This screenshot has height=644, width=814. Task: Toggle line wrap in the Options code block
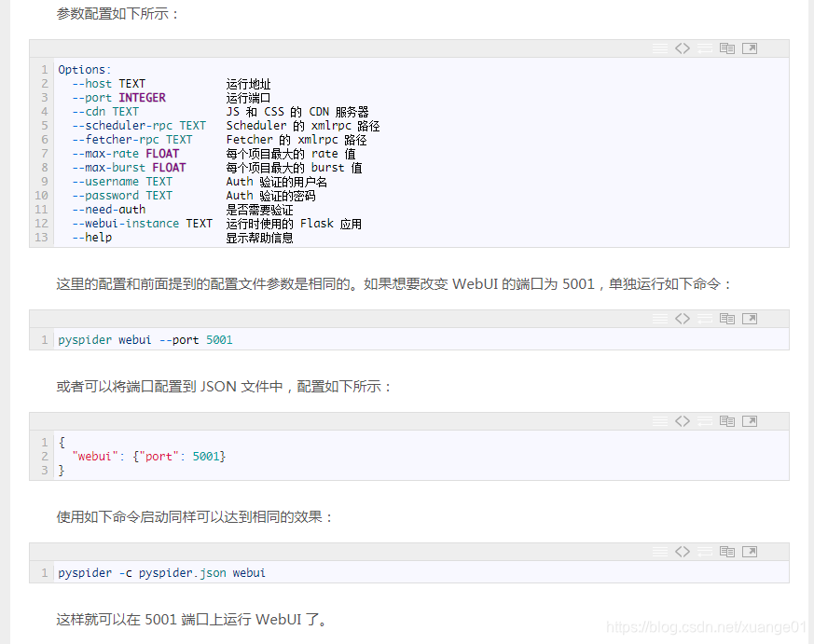click(705, 48)
